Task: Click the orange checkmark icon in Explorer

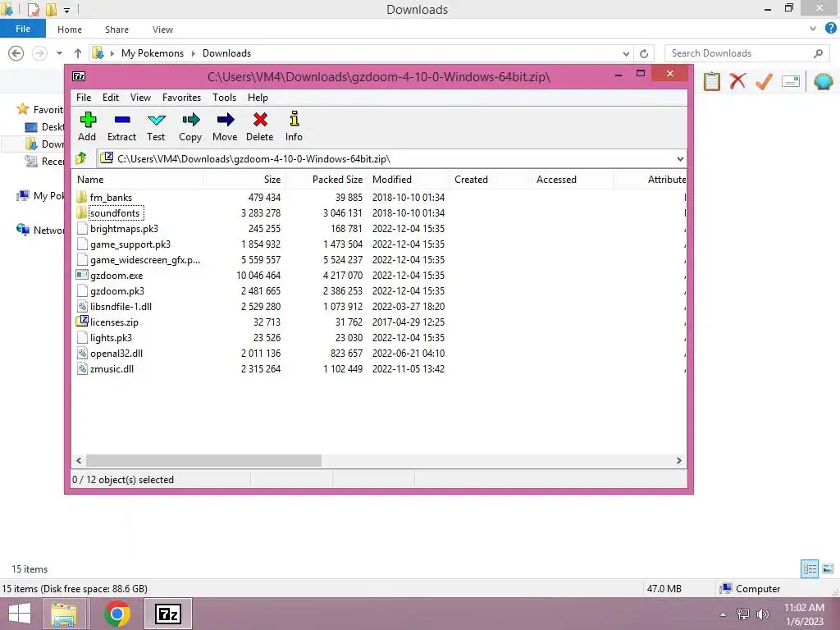Action: click(764, 81)
